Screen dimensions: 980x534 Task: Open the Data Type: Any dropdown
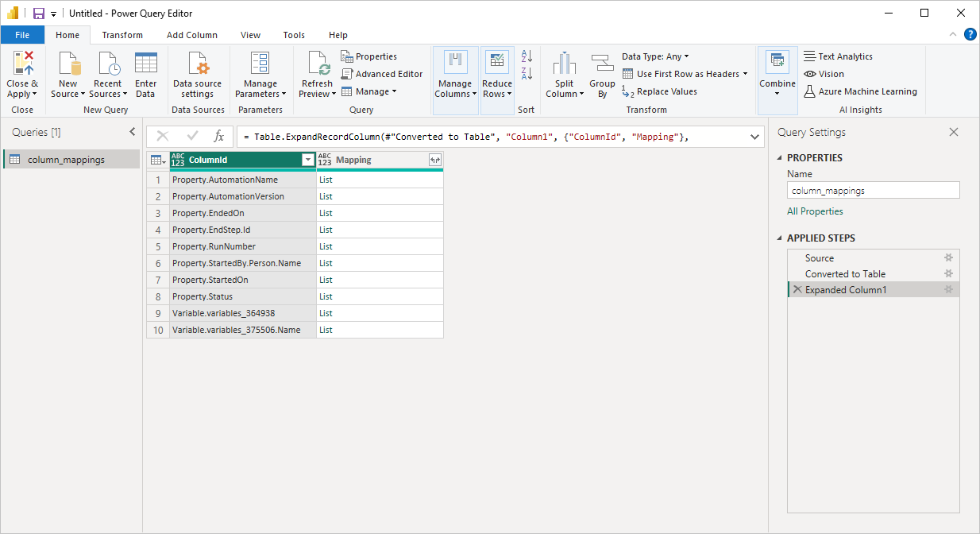click(x=656, y=56)
